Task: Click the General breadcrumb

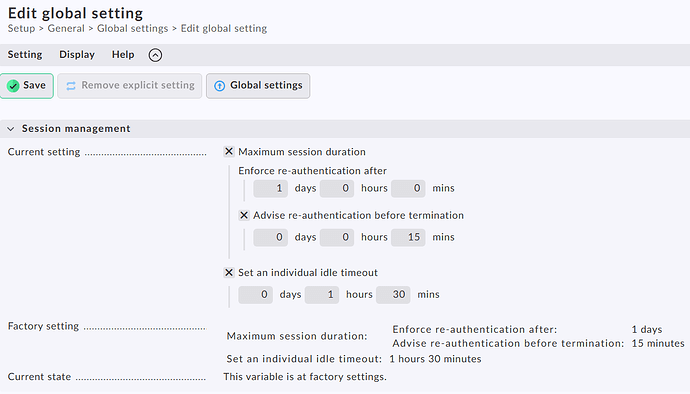Action: [x=66, y=29]
